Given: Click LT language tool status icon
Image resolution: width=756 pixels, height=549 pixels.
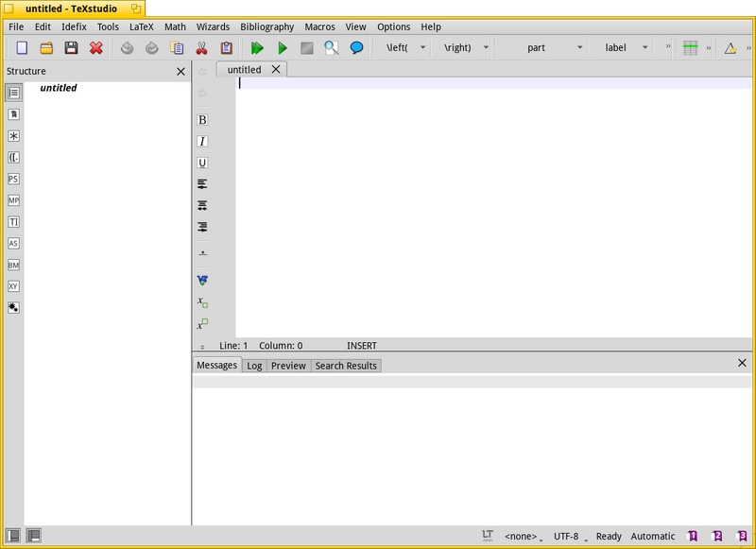Looking at the screenshot, I should pos(488,536).
